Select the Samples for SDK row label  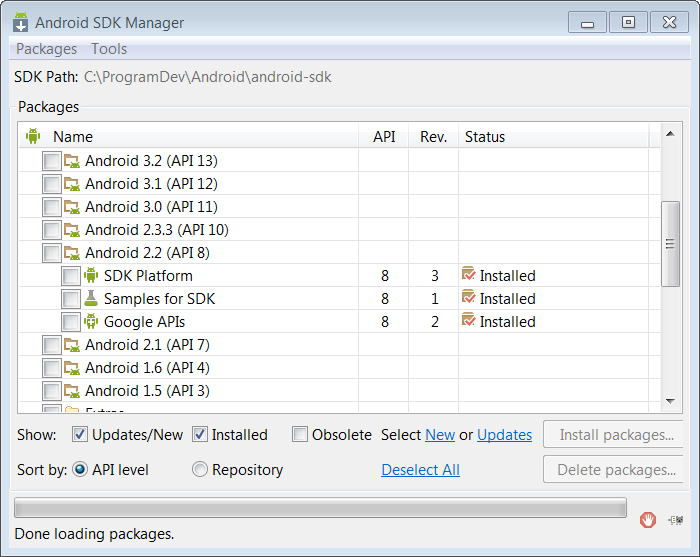click(159, 299)
